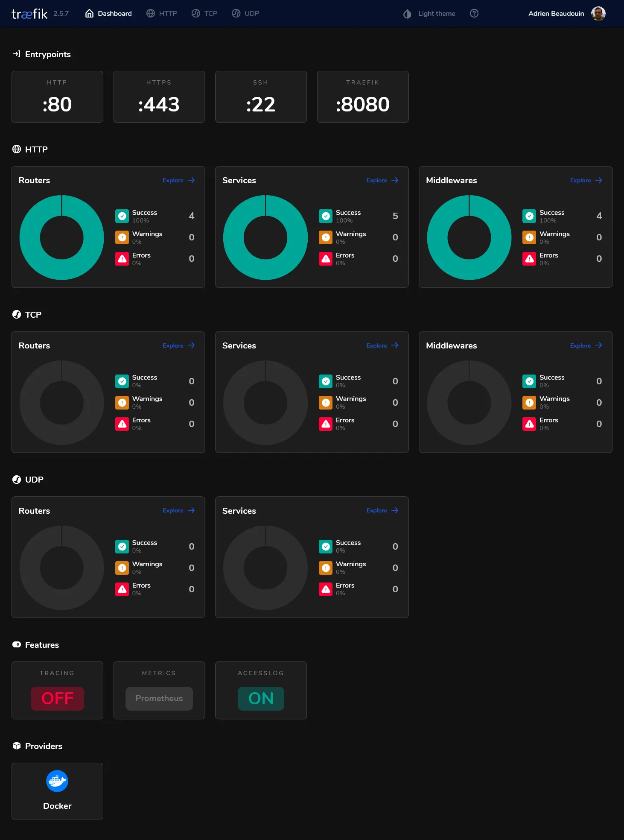The height and width of the screenshot is (840, 624).
Task: Click HTTP Services success count 5
Action: 395,216
